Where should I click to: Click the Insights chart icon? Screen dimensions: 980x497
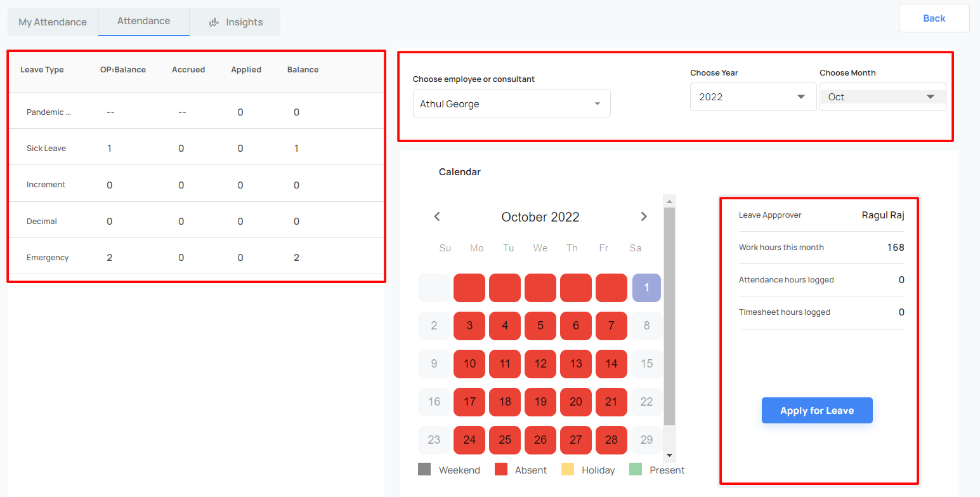coord(214,22)
